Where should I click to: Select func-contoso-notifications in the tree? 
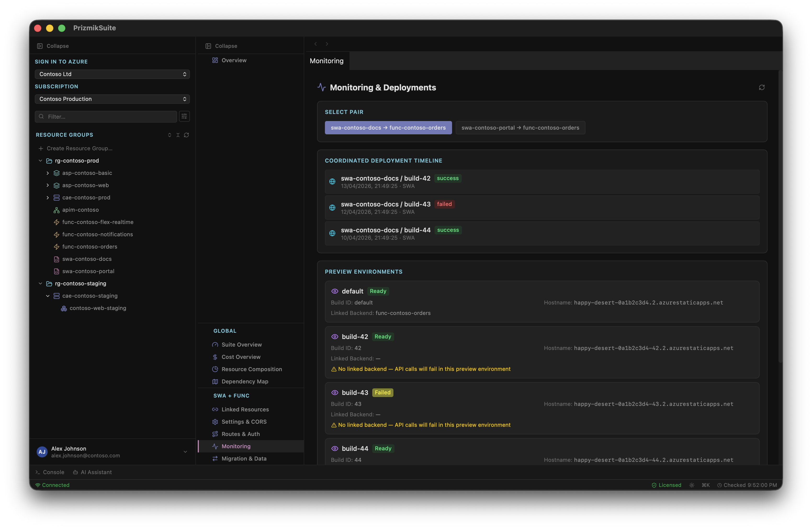click(x=97, y=234)
